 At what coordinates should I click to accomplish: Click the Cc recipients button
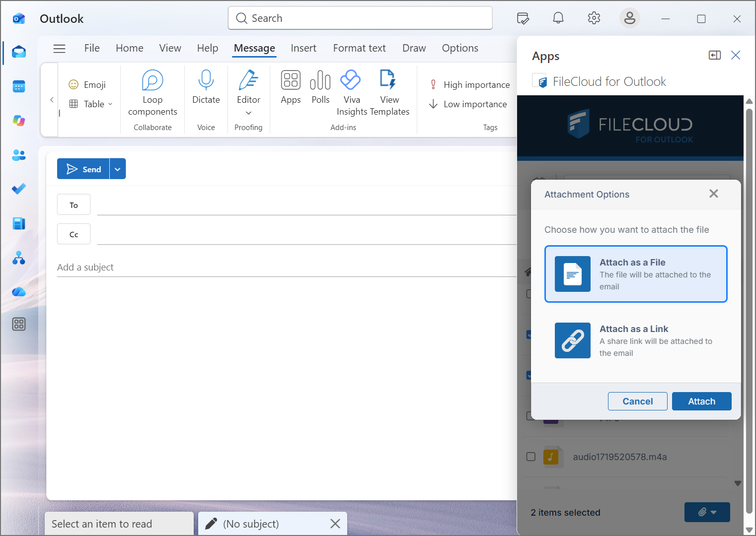(74, 234)
